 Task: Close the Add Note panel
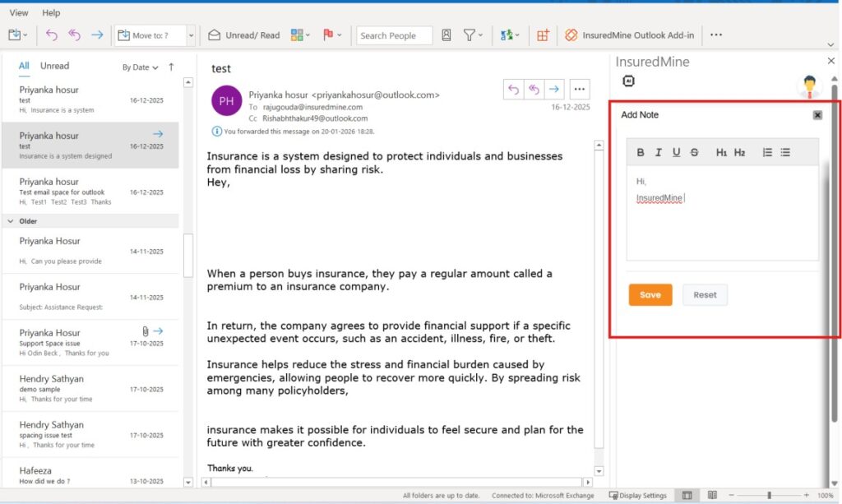pos(817,115)
